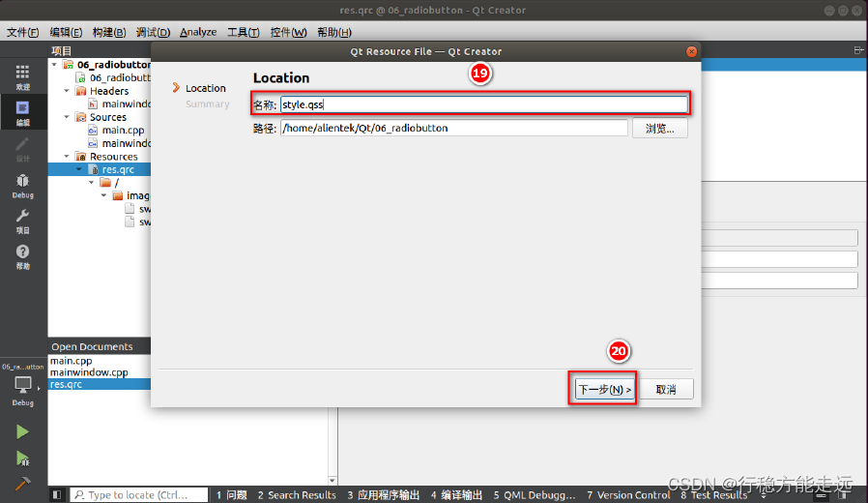Collapse the 06_radiobutton project tree
The width and height of the screenshot is (868, 503).
(54, 65)
